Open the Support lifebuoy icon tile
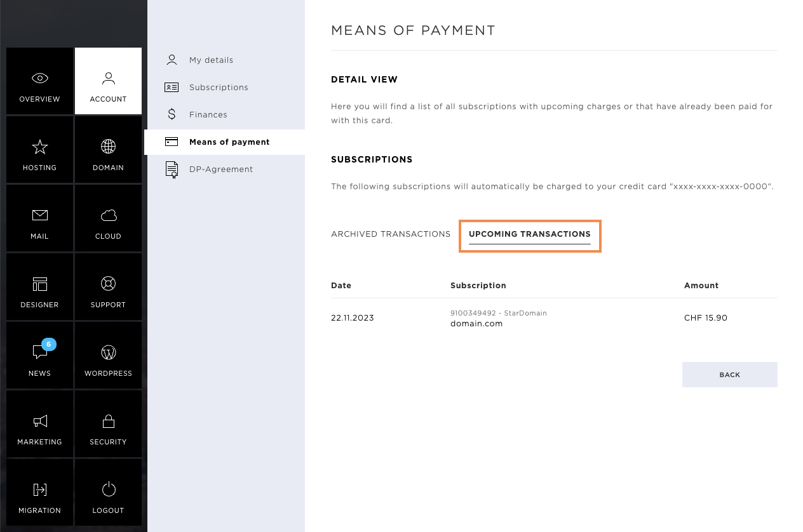This screenshot has height=532, width=803. (x=108, y=287)
